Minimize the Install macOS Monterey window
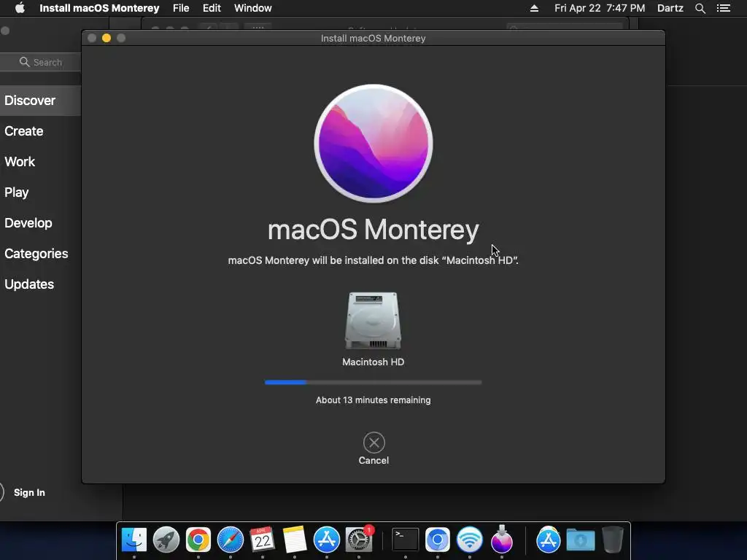The width and height of the screenshot is (747, 560). coord(107,38)
